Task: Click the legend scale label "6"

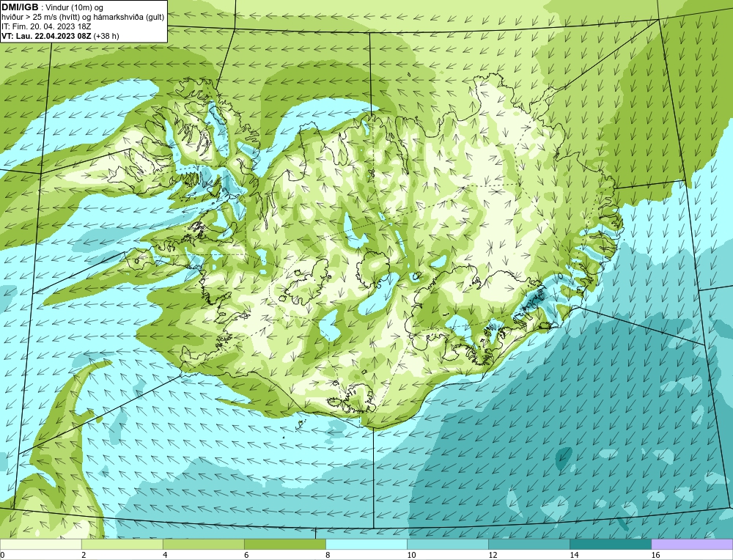Action: pos(246,555)
